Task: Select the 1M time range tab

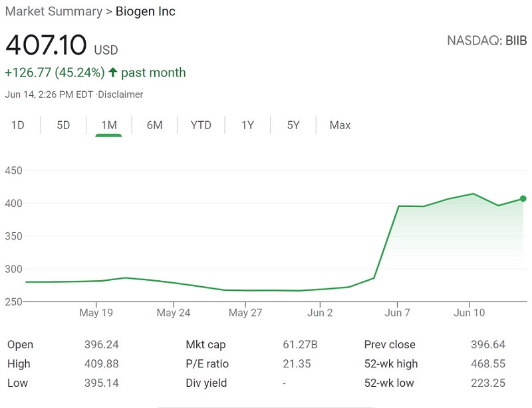Action: [x=109, y=125]
